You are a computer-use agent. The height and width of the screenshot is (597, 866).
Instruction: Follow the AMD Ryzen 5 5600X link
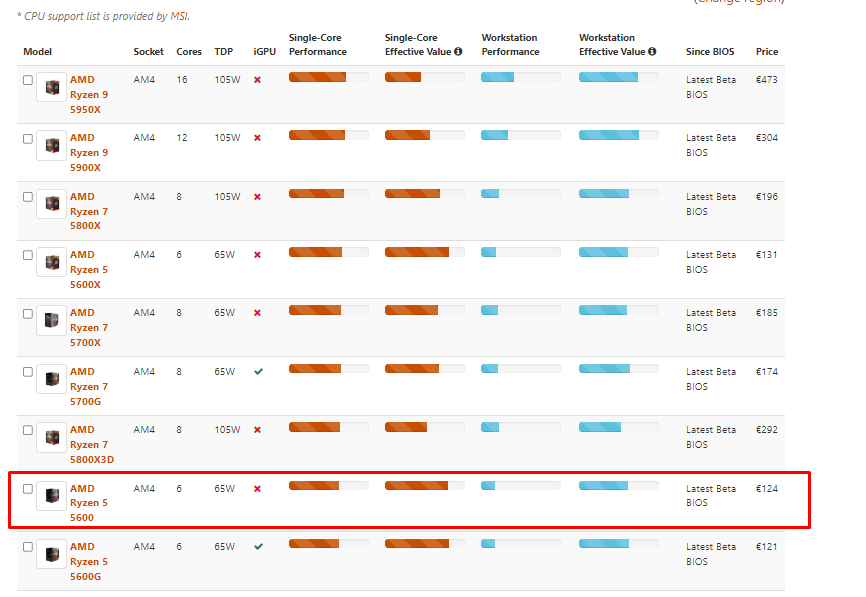pos(89,270)
